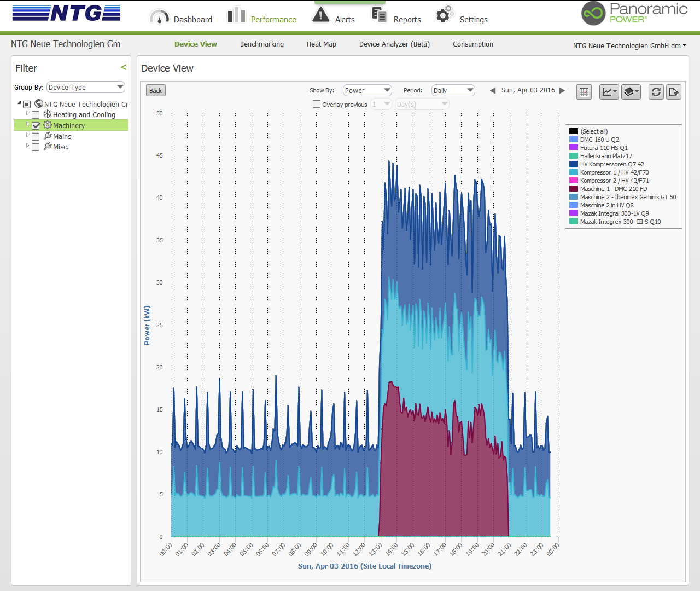
Task: Go to the previous day
Action: click(493, 91)
